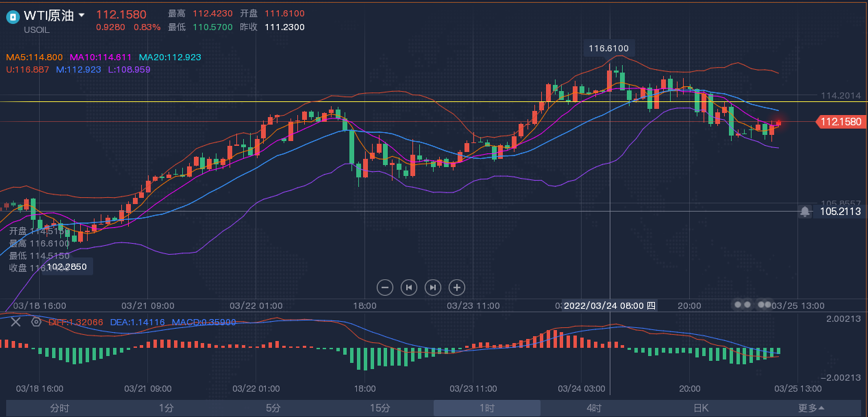This screenshot has height=417, width=868.
Task: Switch to the 分时 timeframe tab
Action: [60, 408]
